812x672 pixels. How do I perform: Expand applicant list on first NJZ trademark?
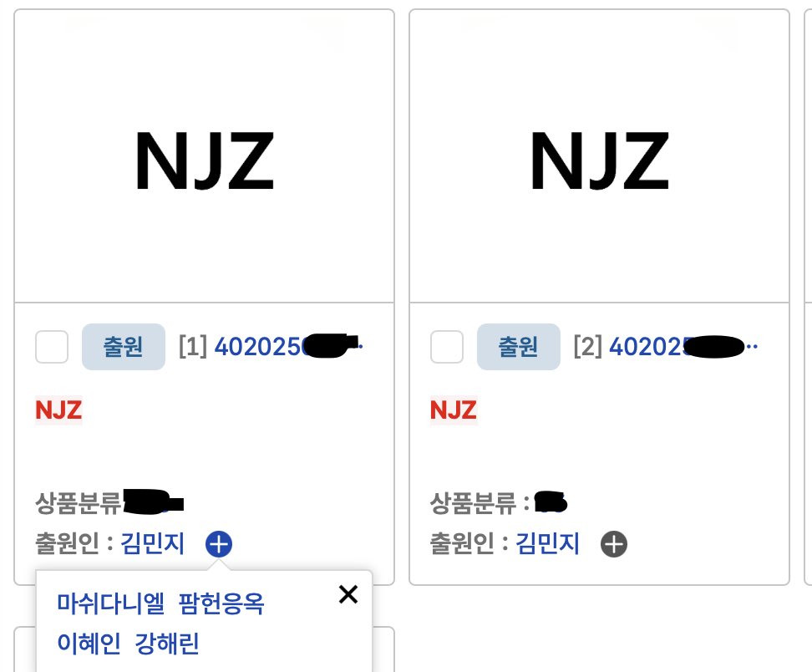tap(219, 544)
